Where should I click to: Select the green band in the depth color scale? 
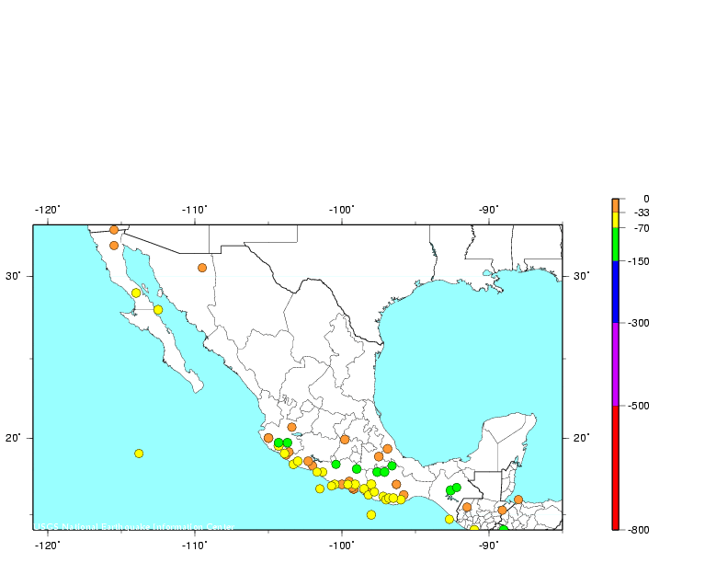pyautogui.click(x=616, y=245)
